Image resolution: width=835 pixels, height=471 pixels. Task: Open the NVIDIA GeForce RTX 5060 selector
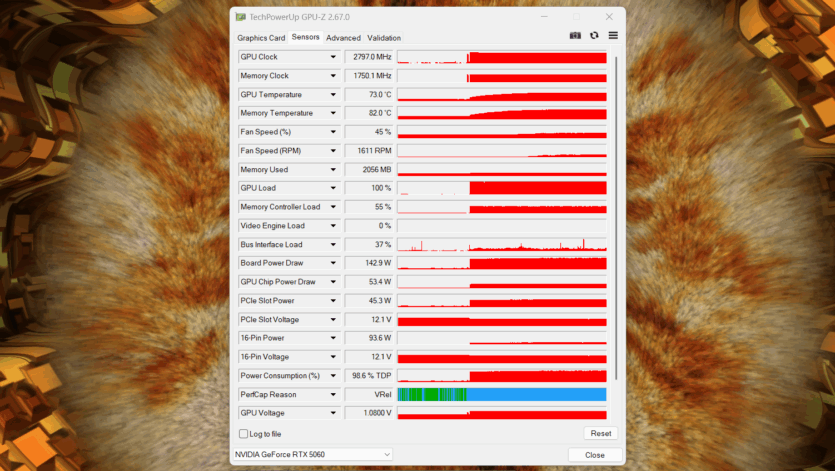[312, 454]
